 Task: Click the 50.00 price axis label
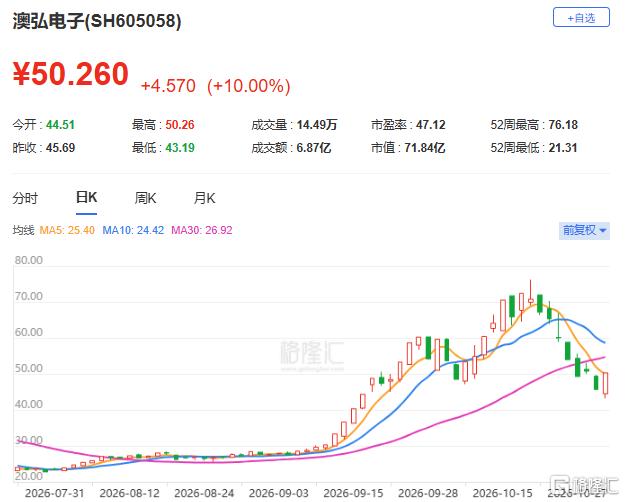(28, 368)
